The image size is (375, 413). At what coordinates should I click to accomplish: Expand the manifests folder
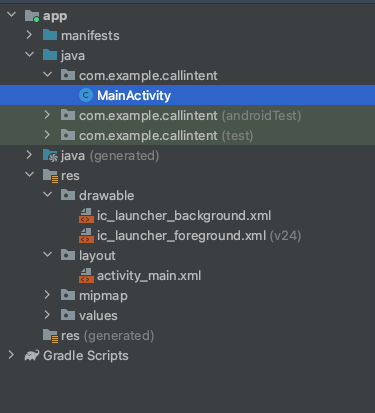(29, 35)
